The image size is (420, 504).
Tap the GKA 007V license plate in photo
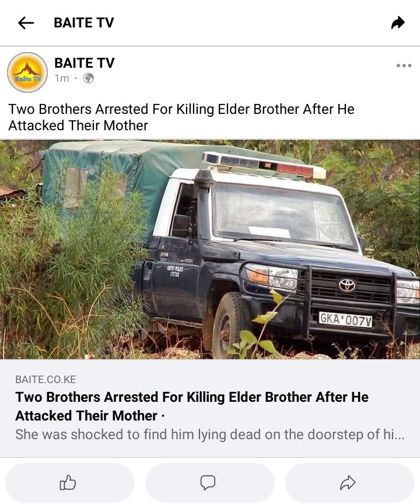click(x=345, y=320)
